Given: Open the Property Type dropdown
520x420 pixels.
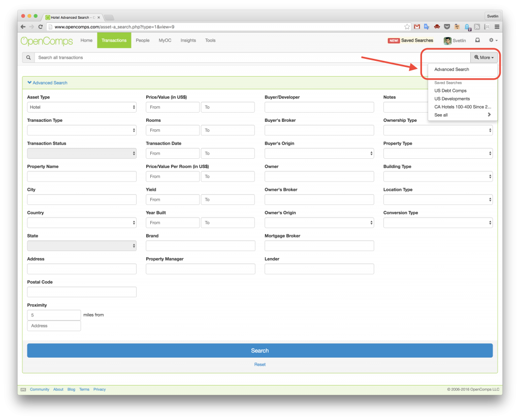Looking at the screenshot, I should [x=438, y=154].
